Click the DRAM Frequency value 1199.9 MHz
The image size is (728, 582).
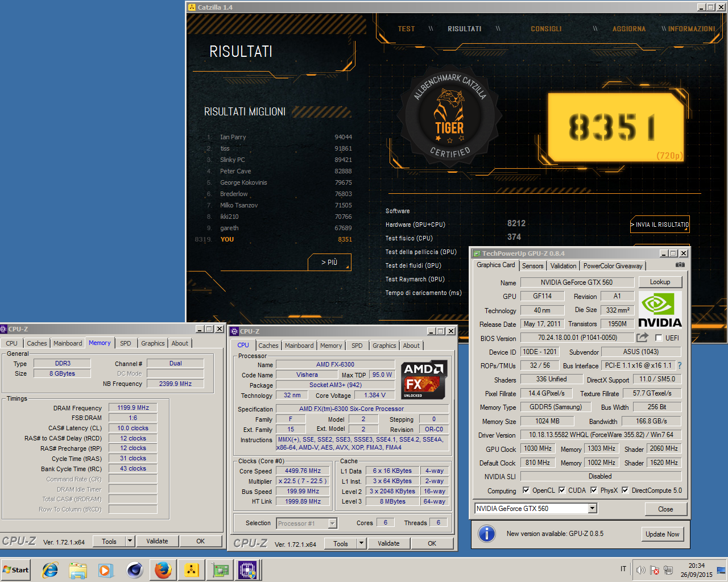tap(133, 408)
